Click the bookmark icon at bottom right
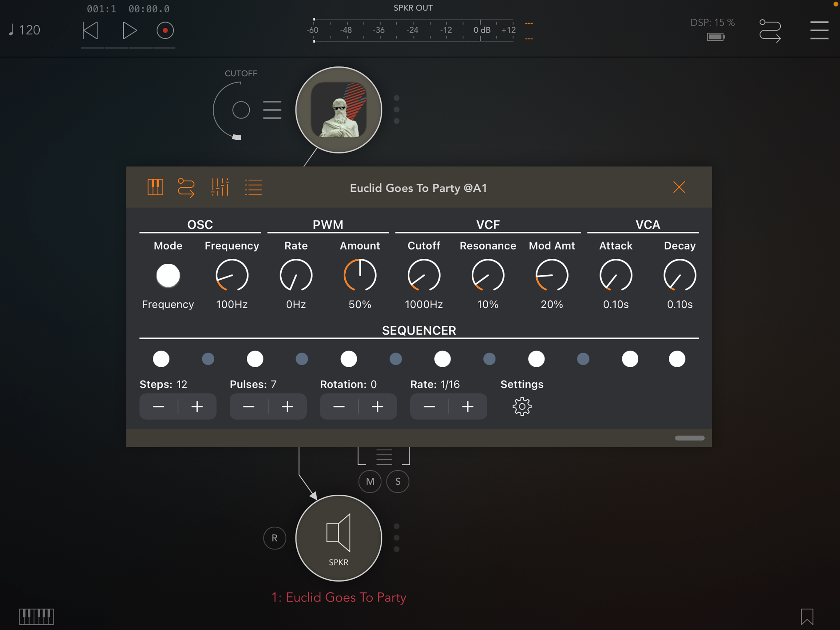The image size is (840, 630). (x=807, y=616)
